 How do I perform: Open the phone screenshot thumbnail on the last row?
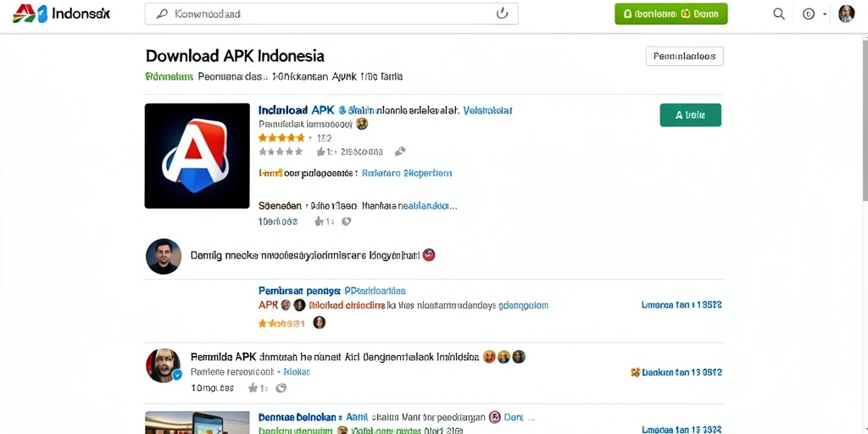click(197, 422)
